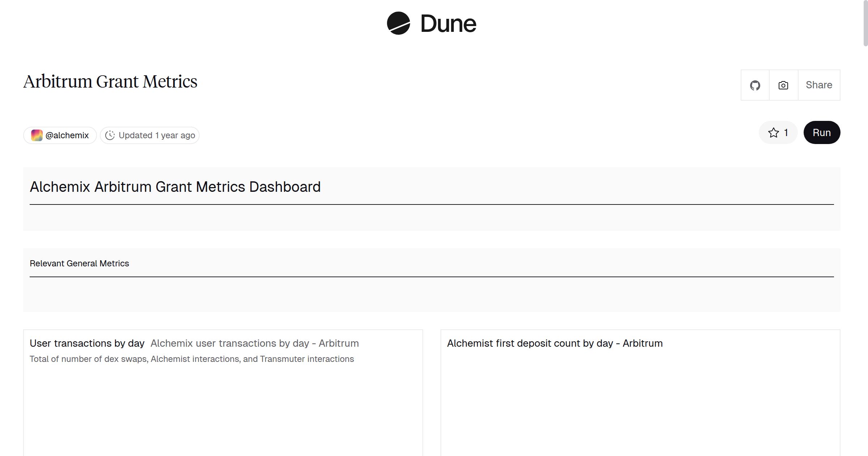Click Alchemix Arbitrum Grant Metrics Dashboard heading

pos(175,187)
